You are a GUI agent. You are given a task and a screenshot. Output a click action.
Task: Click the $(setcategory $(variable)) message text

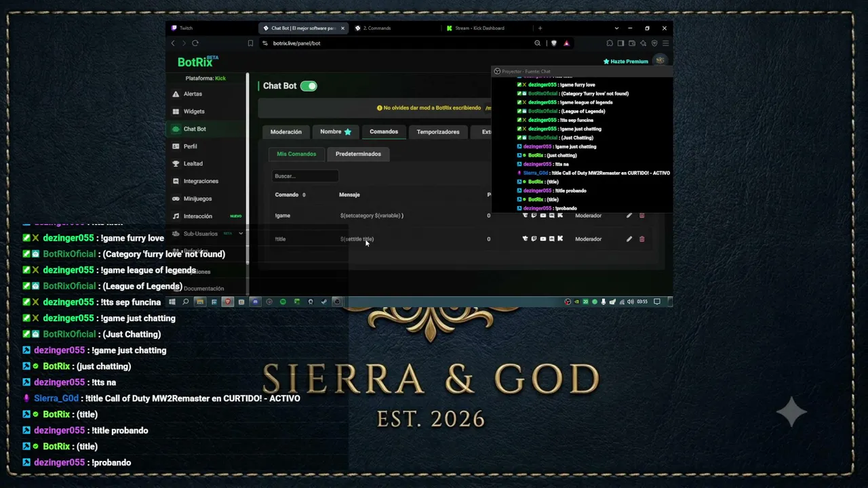point(372,216)
